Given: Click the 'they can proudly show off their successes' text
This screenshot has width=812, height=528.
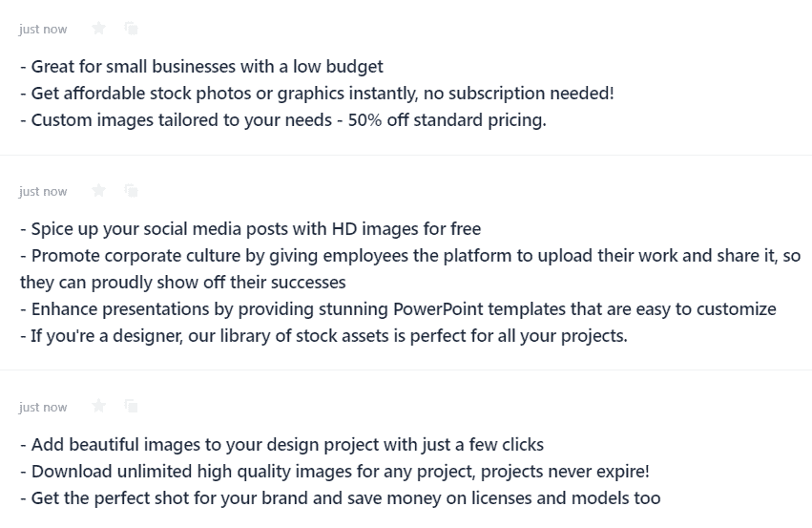Looking at the screenshot, I should click(183, 283).
